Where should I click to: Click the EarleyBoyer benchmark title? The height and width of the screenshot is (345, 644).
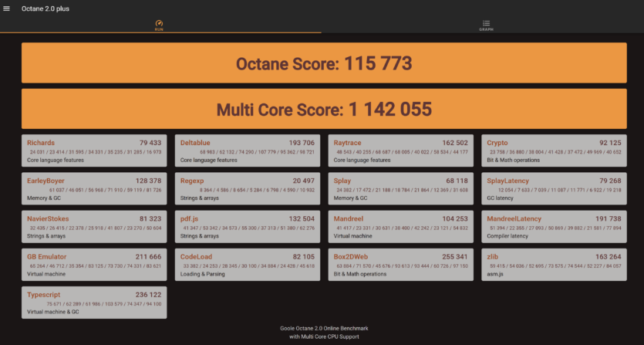46,181
